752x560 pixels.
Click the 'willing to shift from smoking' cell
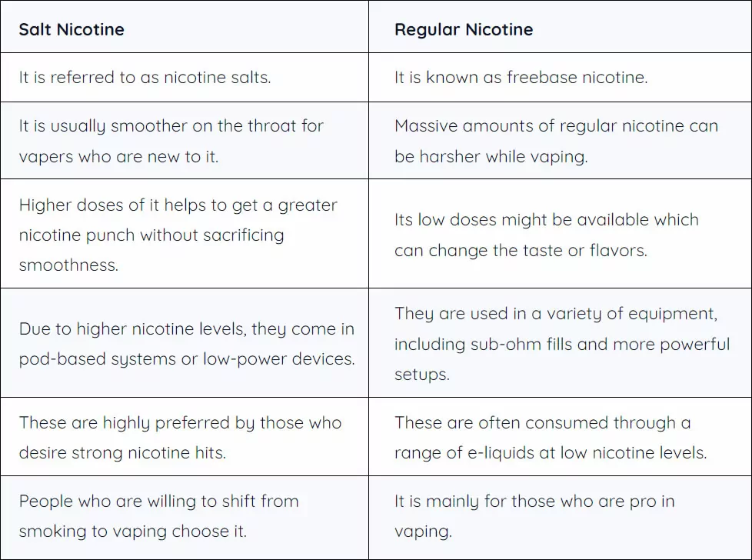[185, 517]
